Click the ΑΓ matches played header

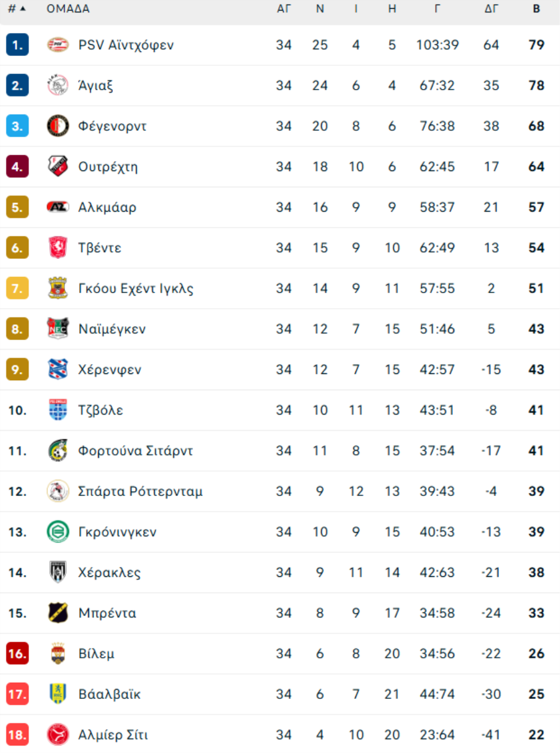point(284,9)
